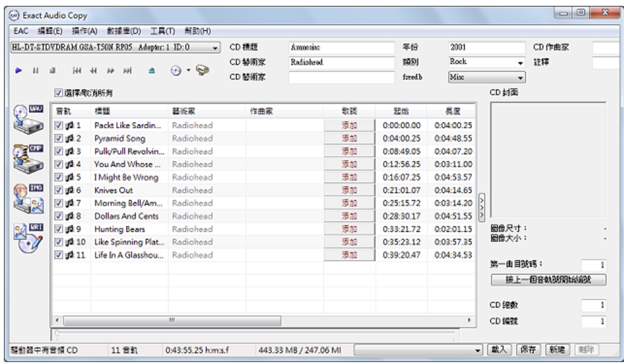
Task: Uncheck track 8 Dollars And Cents
Action: [x=58, y=216]
